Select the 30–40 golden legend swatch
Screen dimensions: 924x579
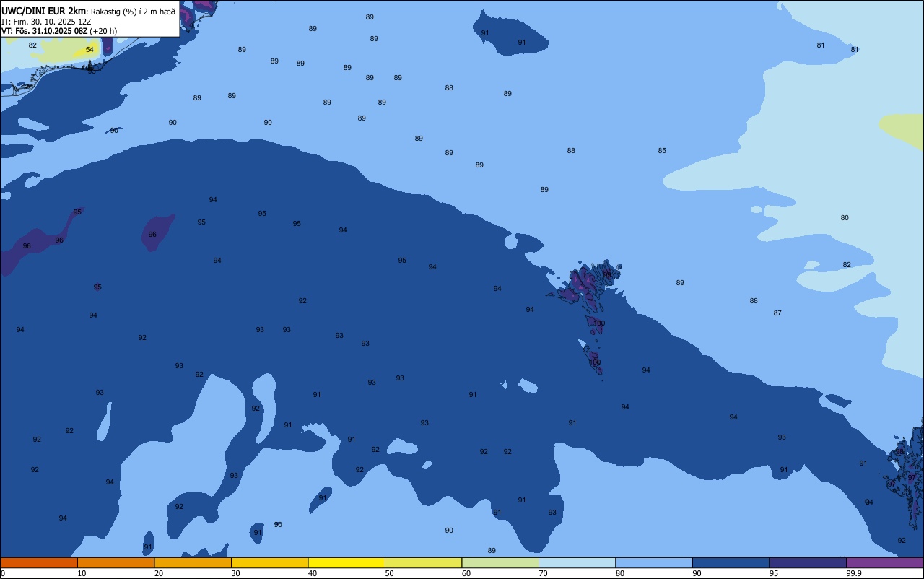(269, 562)
